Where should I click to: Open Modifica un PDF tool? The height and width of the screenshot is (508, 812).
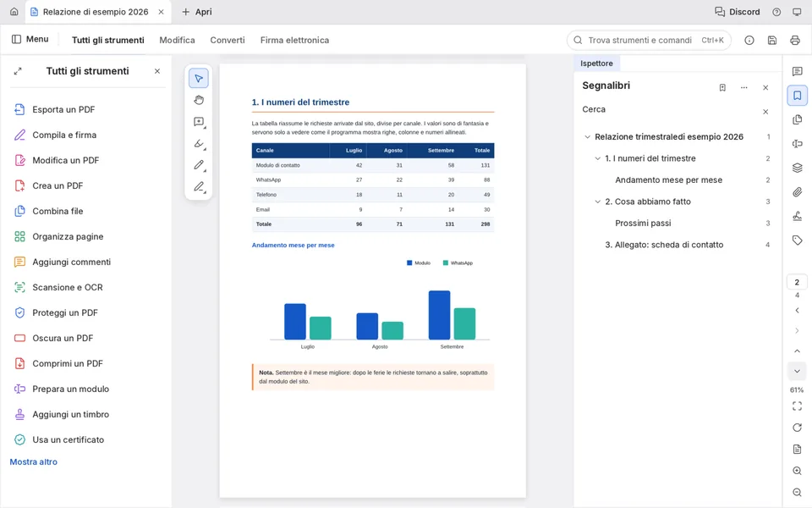coord(57,160)
